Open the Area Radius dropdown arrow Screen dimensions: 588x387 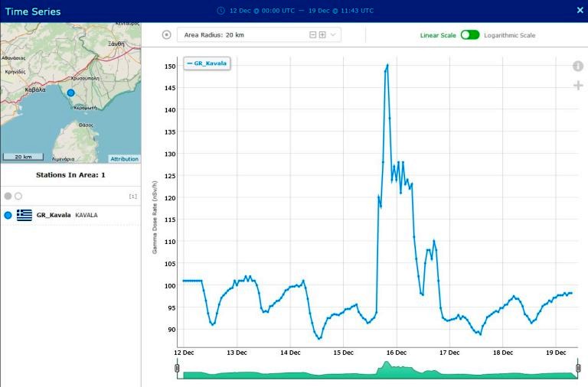point(333,35)
